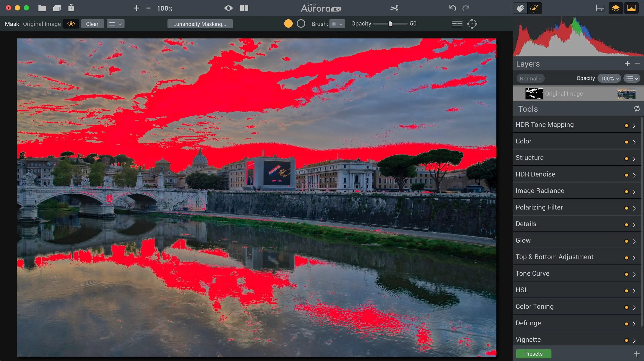Screen dimensions: 644x361
Task: Toggle mask visibility eye
Action: [x=71, y=24]
